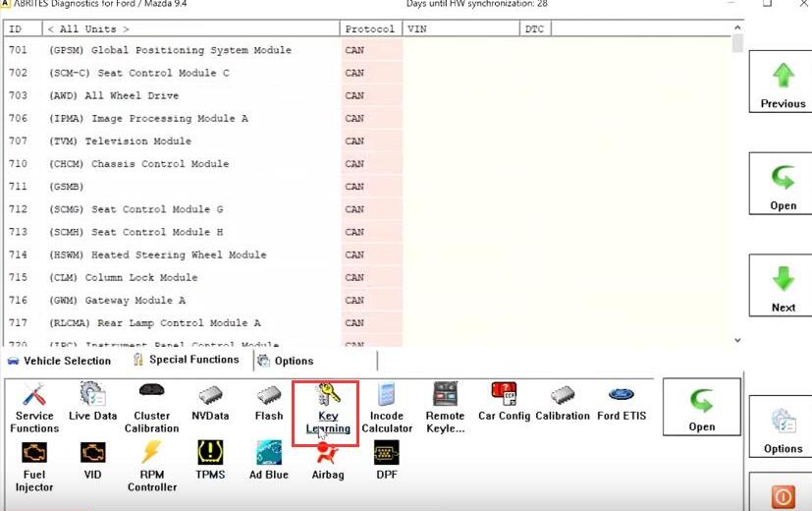Click the Previous up-arrow button
Image resolution: width=812 pixels, height=511 pixels.
(x=783, y=82)
